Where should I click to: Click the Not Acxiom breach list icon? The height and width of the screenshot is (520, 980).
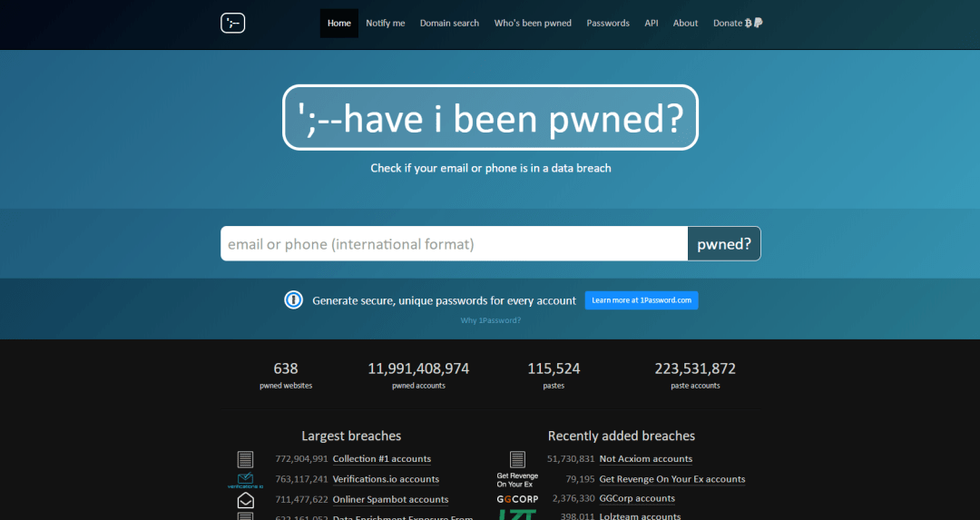coord(517,459)
